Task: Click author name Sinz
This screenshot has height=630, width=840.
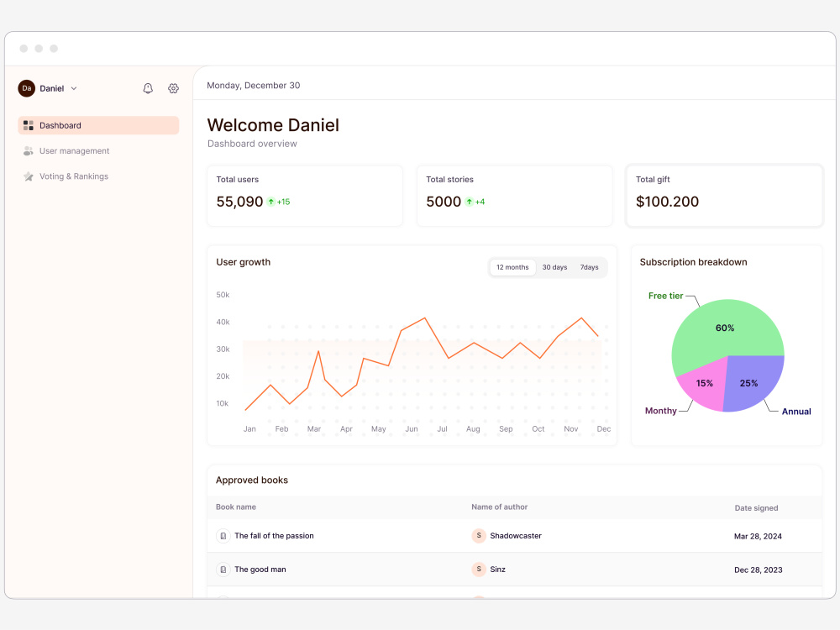Action: click(497, 570)
